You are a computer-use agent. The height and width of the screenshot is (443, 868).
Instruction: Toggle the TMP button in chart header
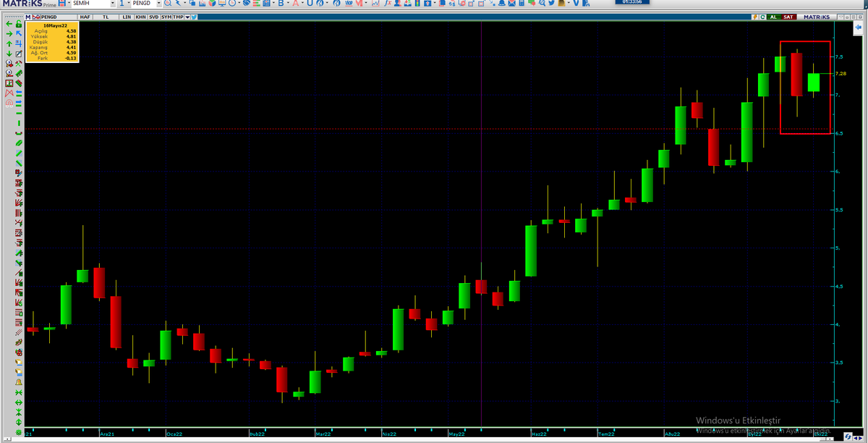(178, 17)
